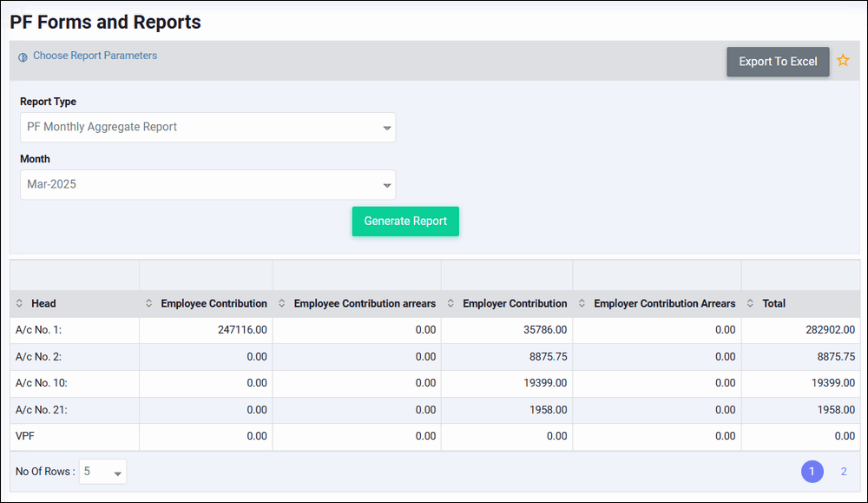
Task: Open Choose Report Parameters link
Action: point(95,56)
